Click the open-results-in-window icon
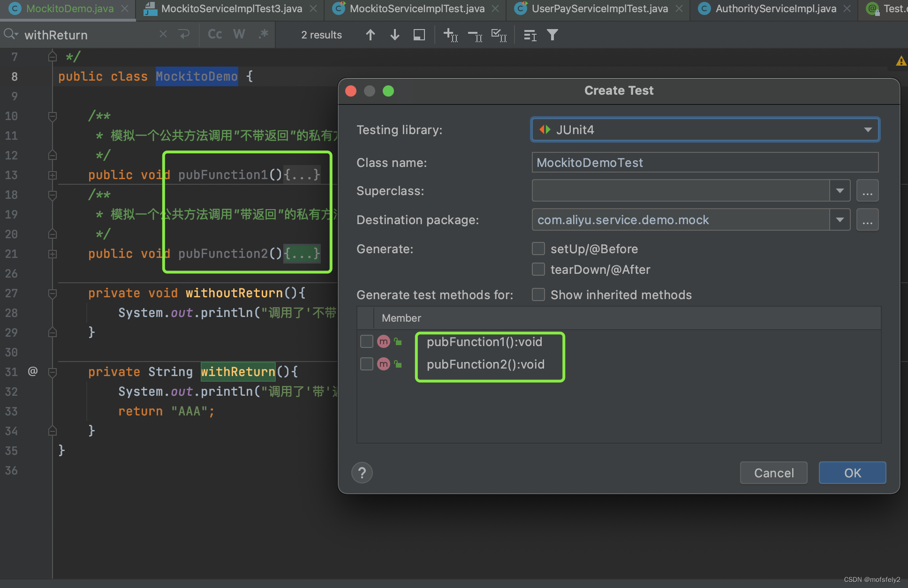908x588 pixels. [x=419, y=35]
